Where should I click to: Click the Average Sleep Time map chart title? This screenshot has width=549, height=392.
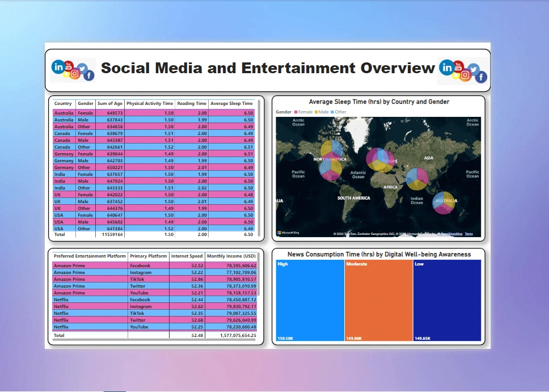(379, 102)
